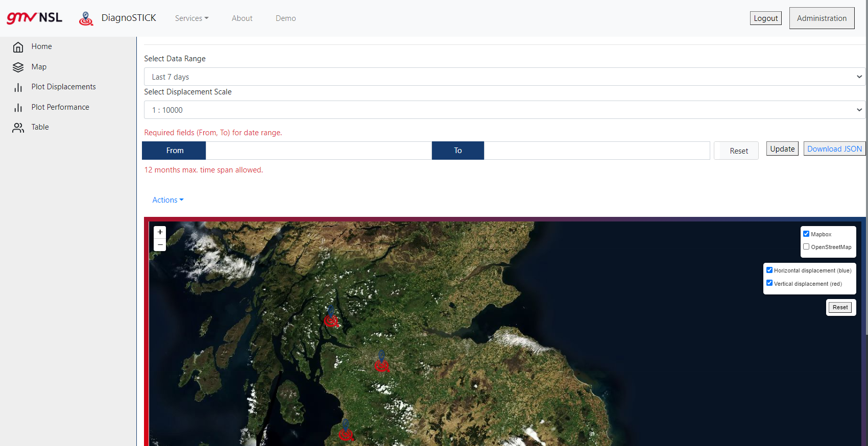Select the northernmost station marker on map

coord(331,317)
